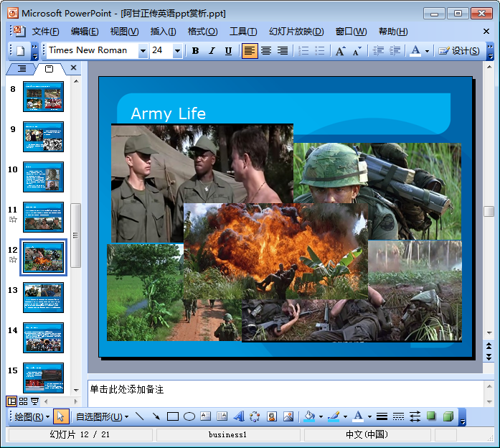Viewport: 500px width, 448px height.
Task: Close the slide thumbnail pane
Action: [x=73, y=67]
